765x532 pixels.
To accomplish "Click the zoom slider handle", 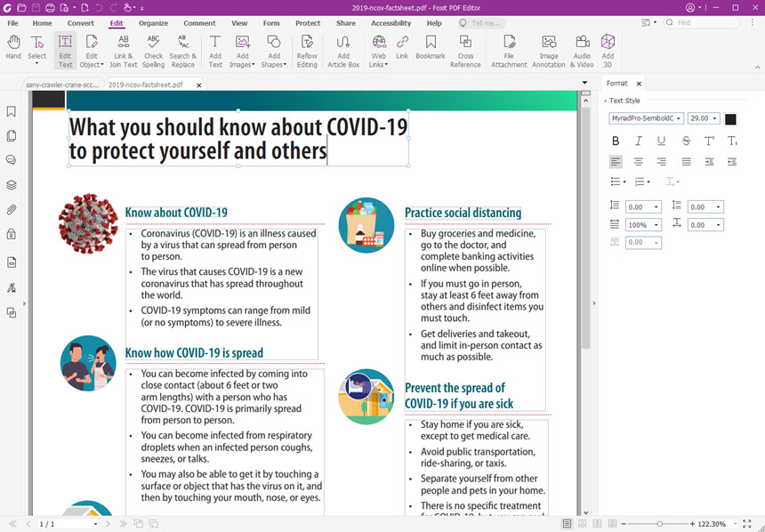I will (659, 524).
